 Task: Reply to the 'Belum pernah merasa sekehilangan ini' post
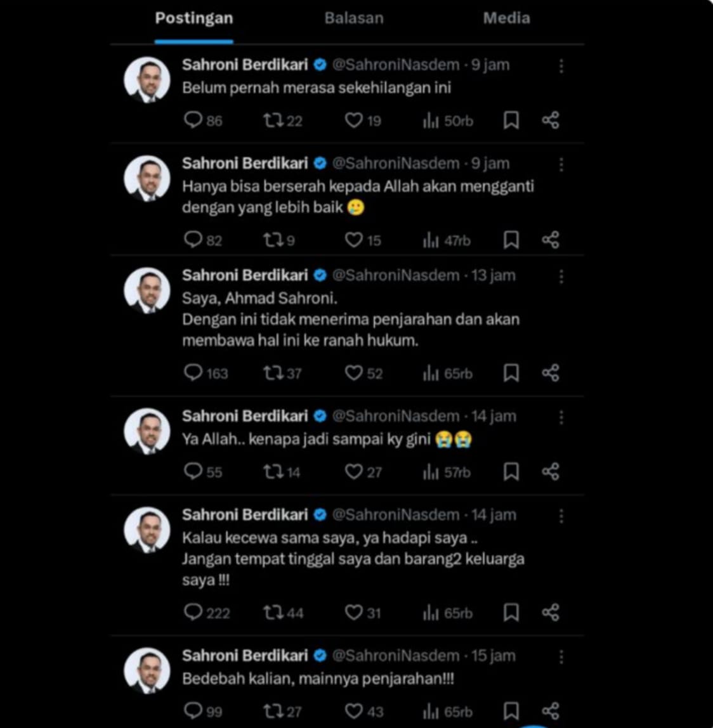point(193,120)
